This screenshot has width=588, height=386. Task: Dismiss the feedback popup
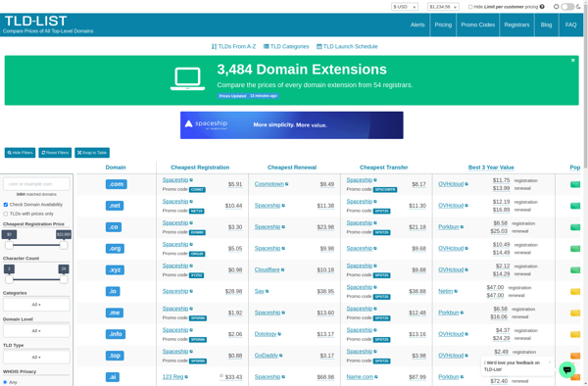[550, 362]
